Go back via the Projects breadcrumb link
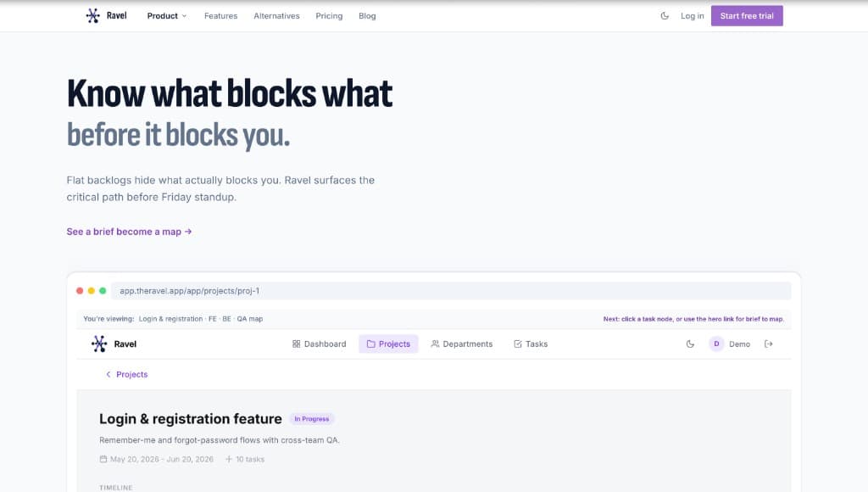Screen dimensions: 868x492 [127, 375]
